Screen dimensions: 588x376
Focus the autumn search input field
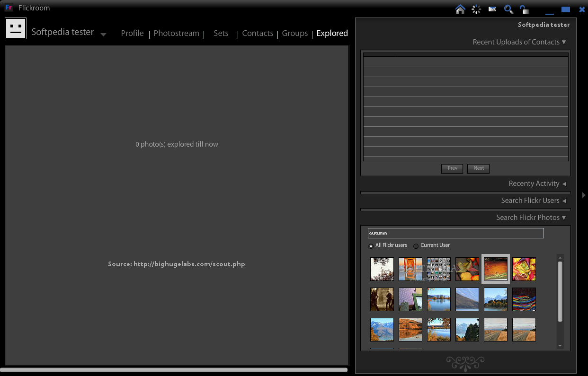[x=456, y=233]
